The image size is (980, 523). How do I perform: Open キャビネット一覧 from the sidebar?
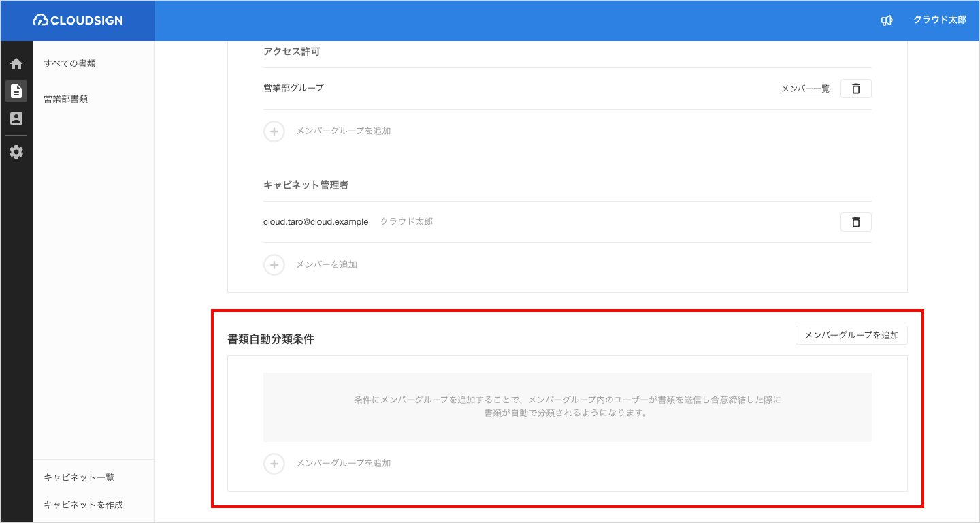[79, 477]
